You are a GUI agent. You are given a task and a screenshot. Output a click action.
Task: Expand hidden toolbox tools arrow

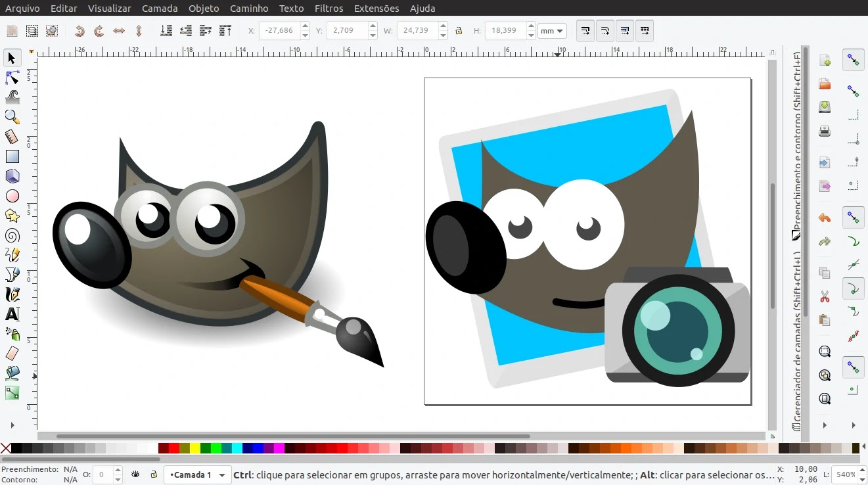click(x=12, y=426)
